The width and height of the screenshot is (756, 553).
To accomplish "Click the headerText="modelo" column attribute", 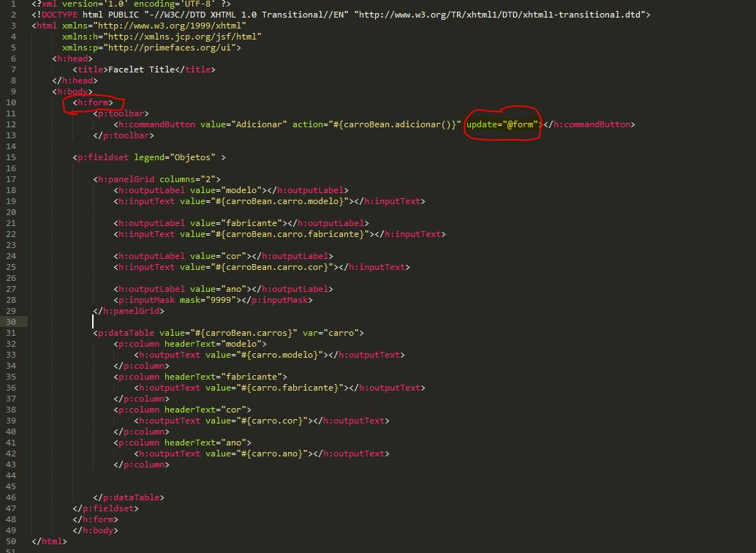I will pos(213,344).
